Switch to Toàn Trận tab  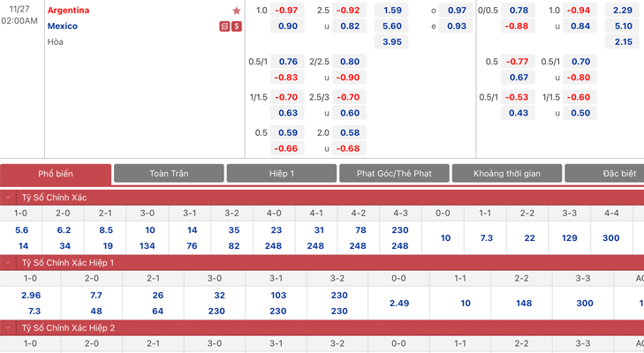(169, 174)
